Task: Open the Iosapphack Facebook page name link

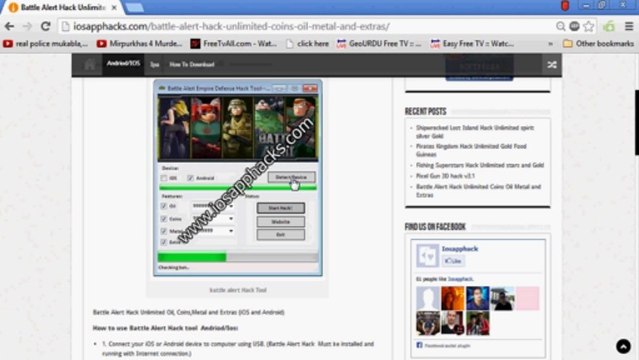Action: click(460, 248)
